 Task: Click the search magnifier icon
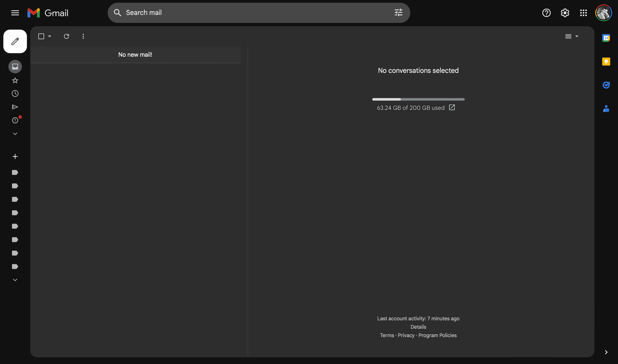point(118,13)
